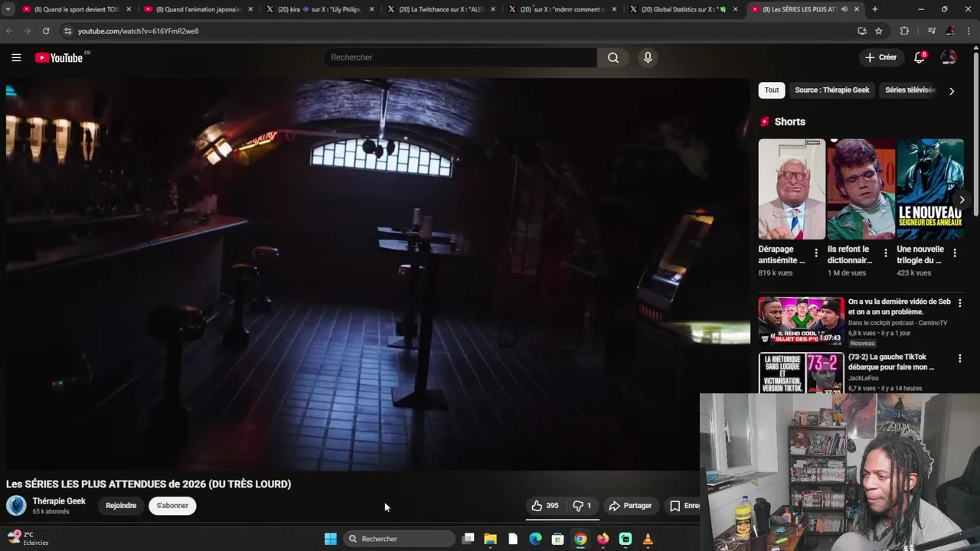Viewport: 980px width, 551px height.
Task: Open La gauche TikTok débarque video title
Action: pyautogui.click(x=891, y=362)
